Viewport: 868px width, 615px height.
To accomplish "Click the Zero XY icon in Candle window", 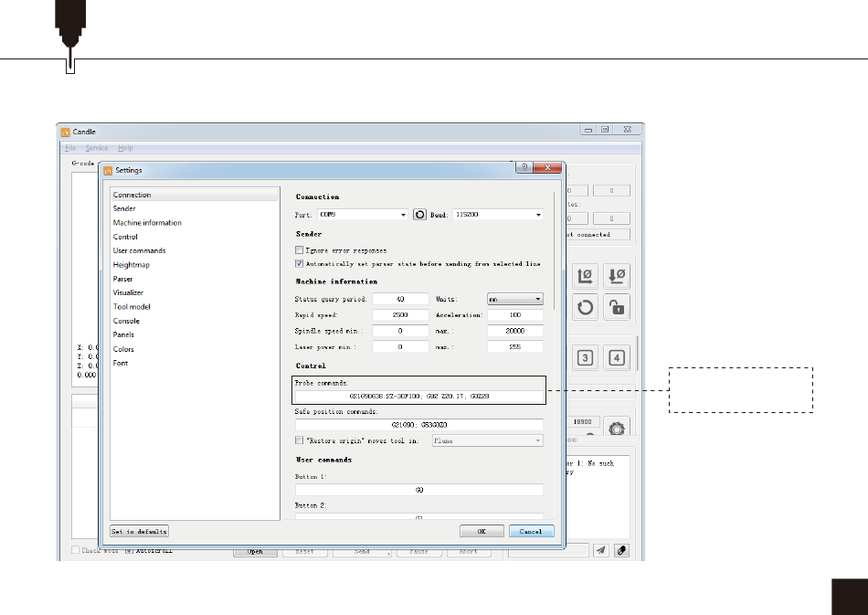I will [585, 276].
